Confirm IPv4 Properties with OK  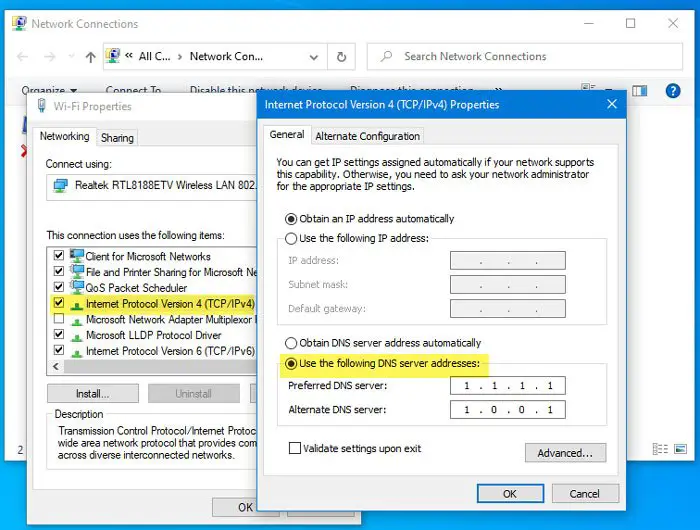click(510, 493)
